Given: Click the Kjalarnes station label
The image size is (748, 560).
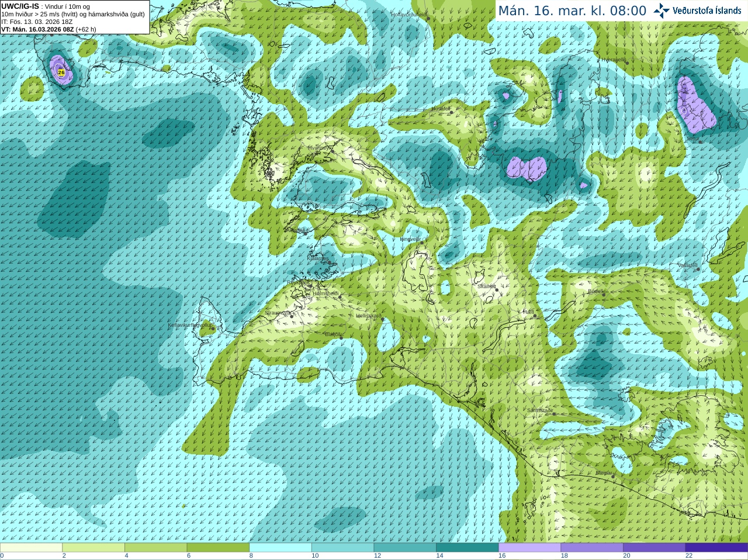Looking at the screenshot, I should coord(317,258).
